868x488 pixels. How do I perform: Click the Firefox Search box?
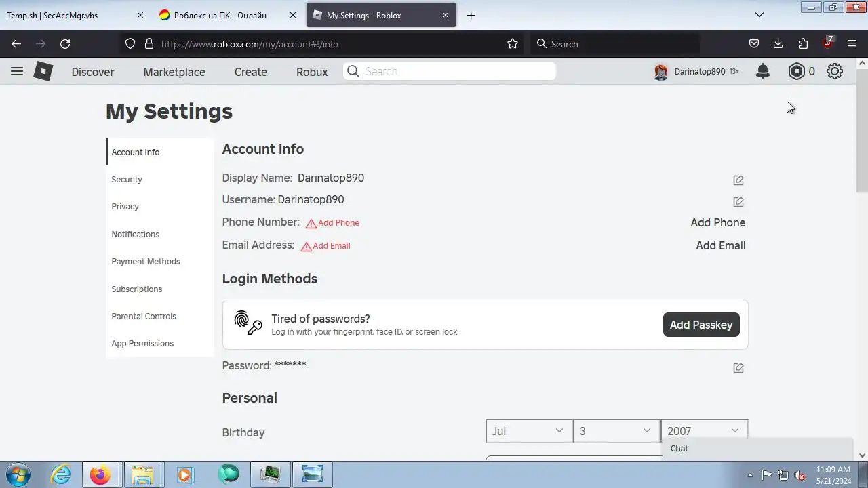pos(614,43)
